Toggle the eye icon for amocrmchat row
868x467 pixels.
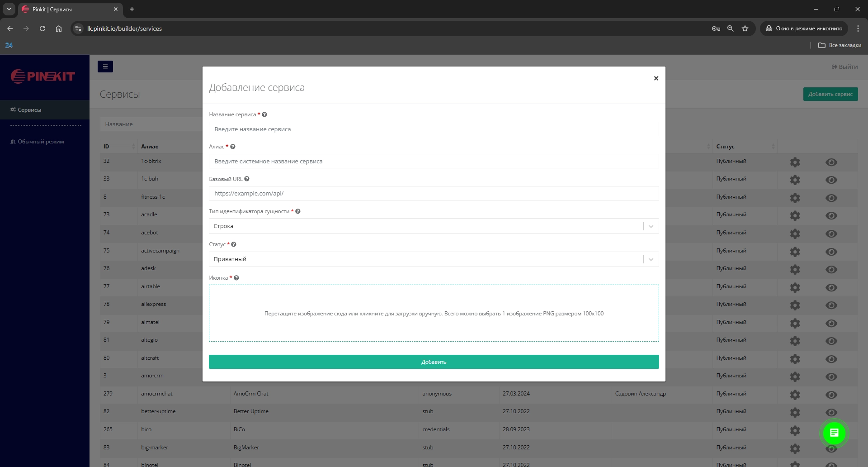pos(831,395)
